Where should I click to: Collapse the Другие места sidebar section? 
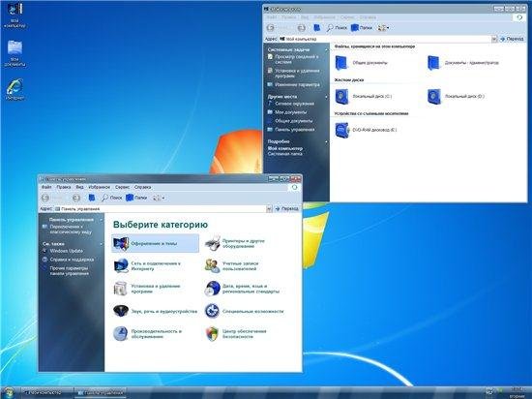[x=326, y=97]
